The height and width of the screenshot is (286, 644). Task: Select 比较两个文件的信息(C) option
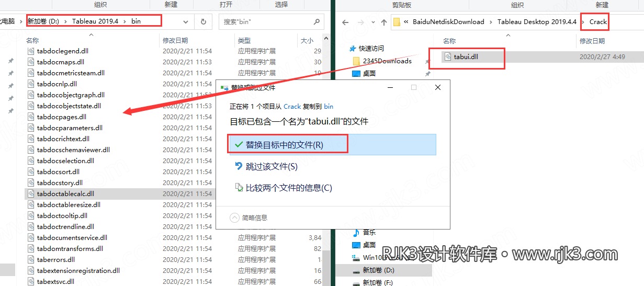tap(289, 188)
